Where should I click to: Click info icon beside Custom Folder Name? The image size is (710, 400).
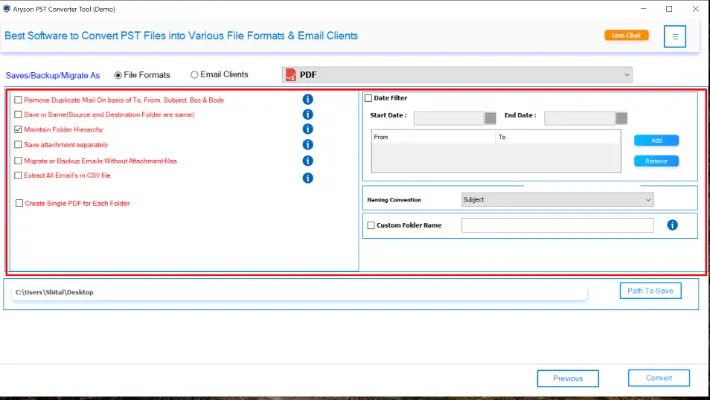(x=672, y=225)
